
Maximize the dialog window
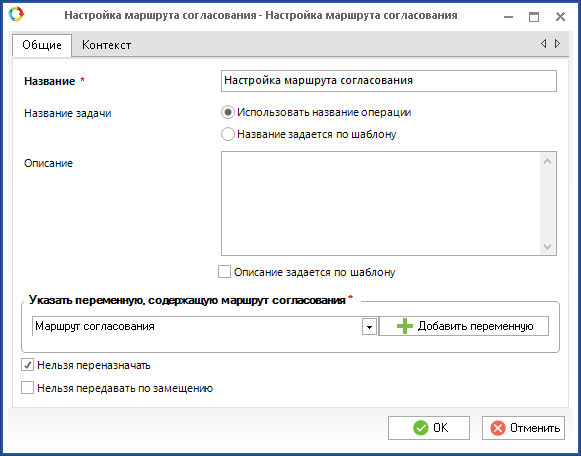click(x=534, y=17)
